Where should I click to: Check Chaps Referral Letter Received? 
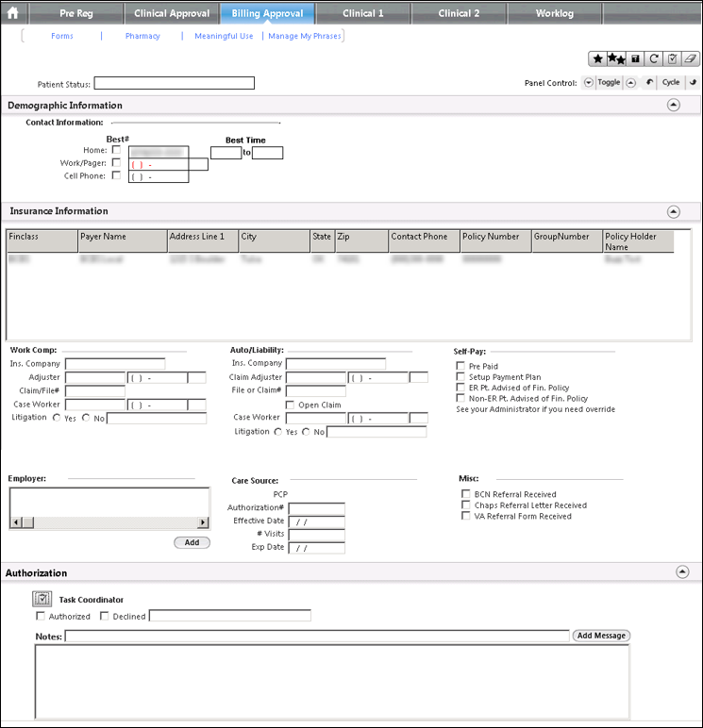pos(465,505)
